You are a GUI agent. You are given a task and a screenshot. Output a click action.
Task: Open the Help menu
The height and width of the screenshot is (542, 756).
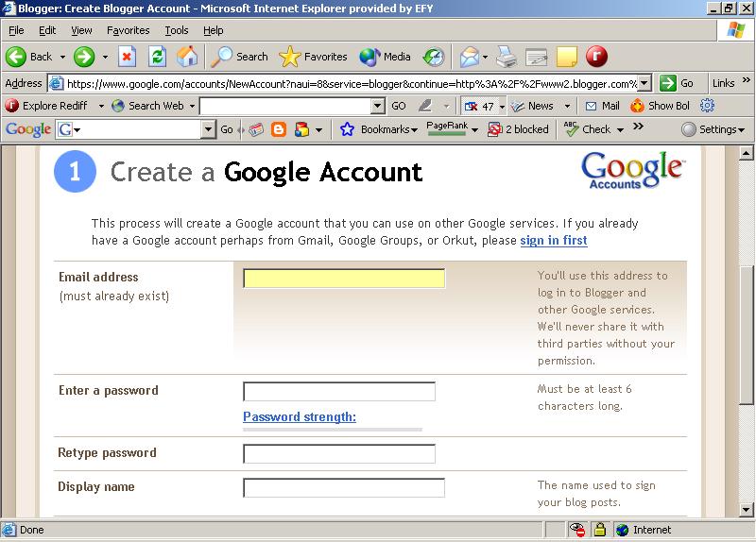pos(214,30)
